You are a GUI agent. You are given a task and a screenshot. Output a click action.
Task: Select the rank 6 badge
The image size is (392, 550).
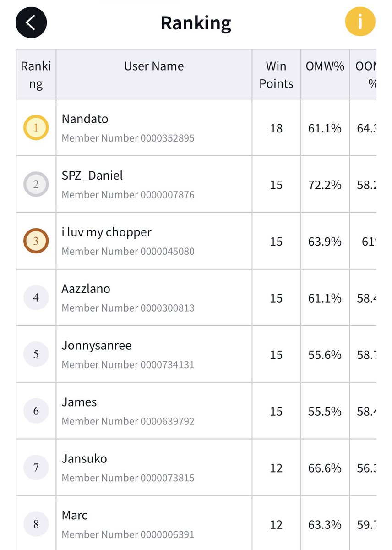(x=36, y=411)
